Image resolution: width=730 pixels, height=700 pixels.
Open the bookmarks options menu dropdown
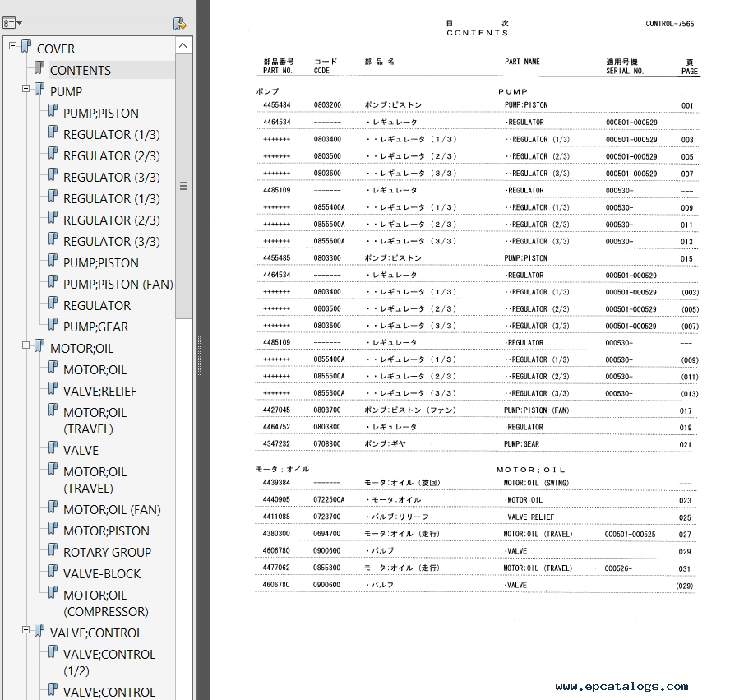(x=12, y=22)
